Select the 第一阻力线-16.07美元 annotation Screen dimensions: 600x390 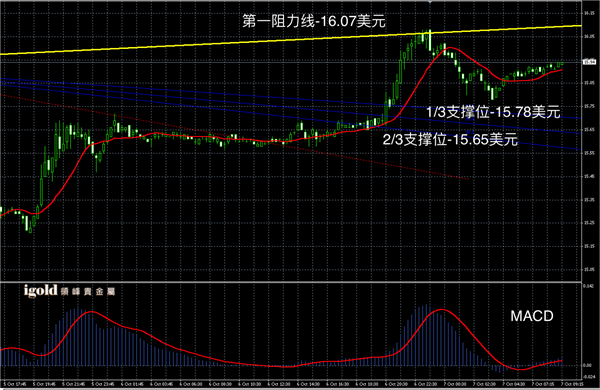pyautogui.click(x=314, y=21)
